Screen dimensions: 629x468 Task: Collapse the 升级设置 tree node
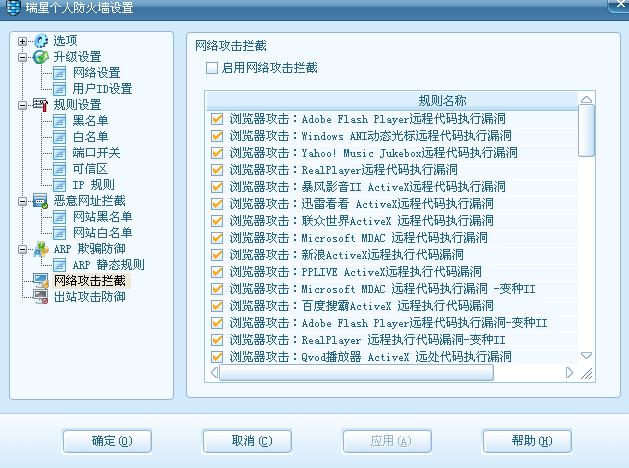22,57
